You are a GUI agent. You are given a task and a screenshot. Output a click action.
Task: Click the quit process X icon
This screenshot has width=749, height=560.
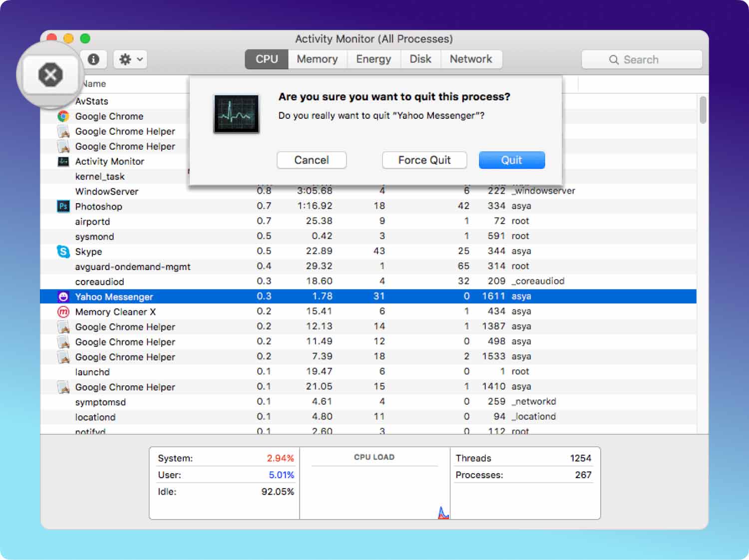pos(50,75)
